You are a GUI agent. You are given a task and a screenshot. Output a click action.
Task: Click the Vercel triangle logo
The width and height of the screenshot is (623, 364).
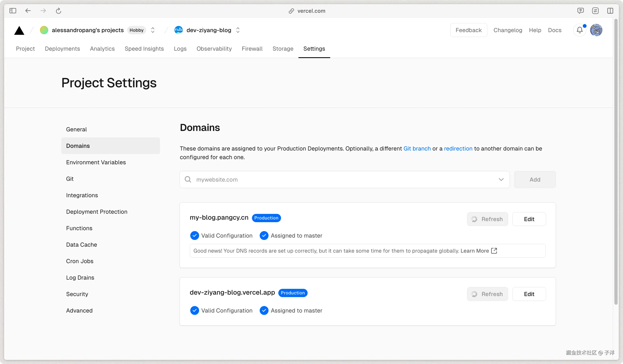(19, 31)
